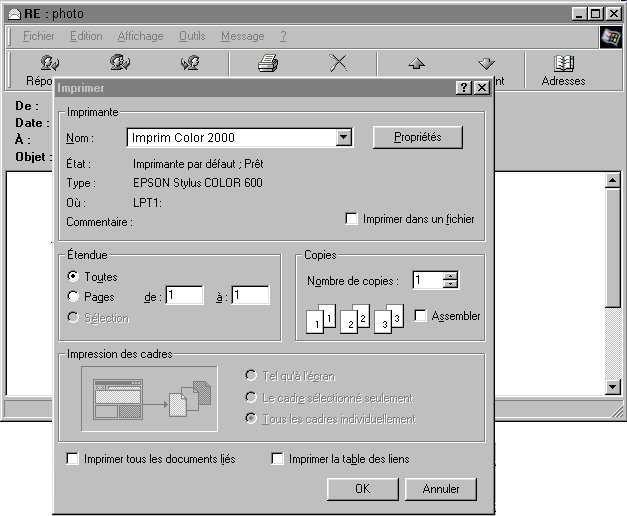Click the Forward toolbar icon
This screenshot has width=627, height=516.
190,63
